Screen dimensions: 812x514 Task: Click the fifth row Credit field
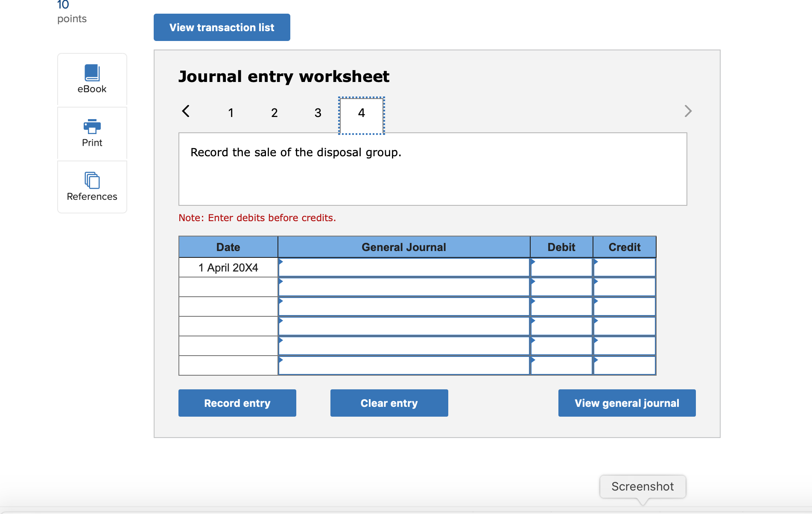[x=625, y=346]
